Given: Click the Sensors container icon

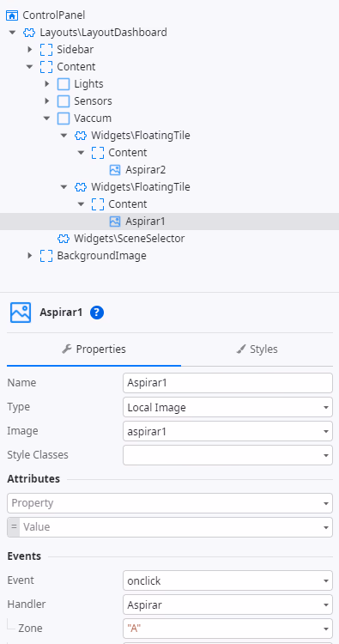Looking at the screenshot, I should click(x=64, y=101).
